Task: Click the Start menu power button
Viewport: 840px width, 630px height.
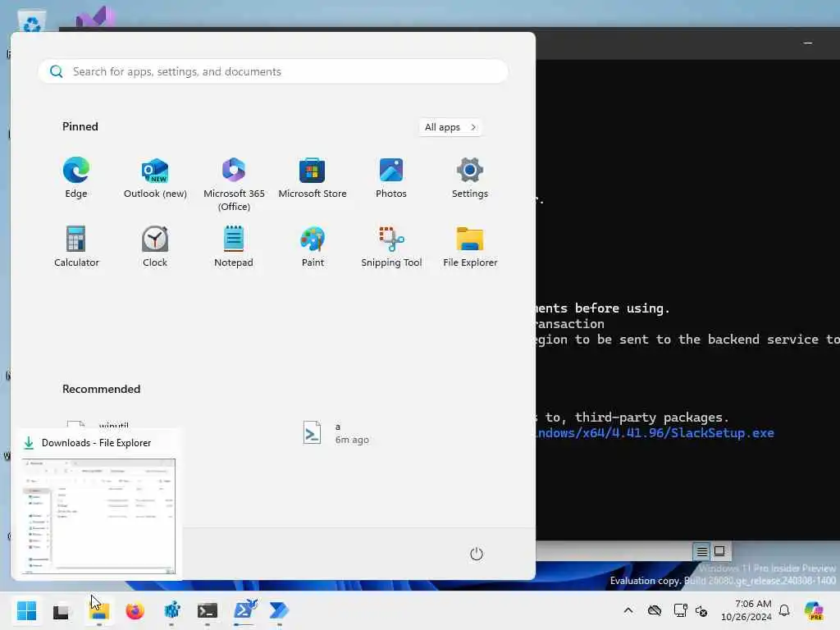Action: coord(477,554)
